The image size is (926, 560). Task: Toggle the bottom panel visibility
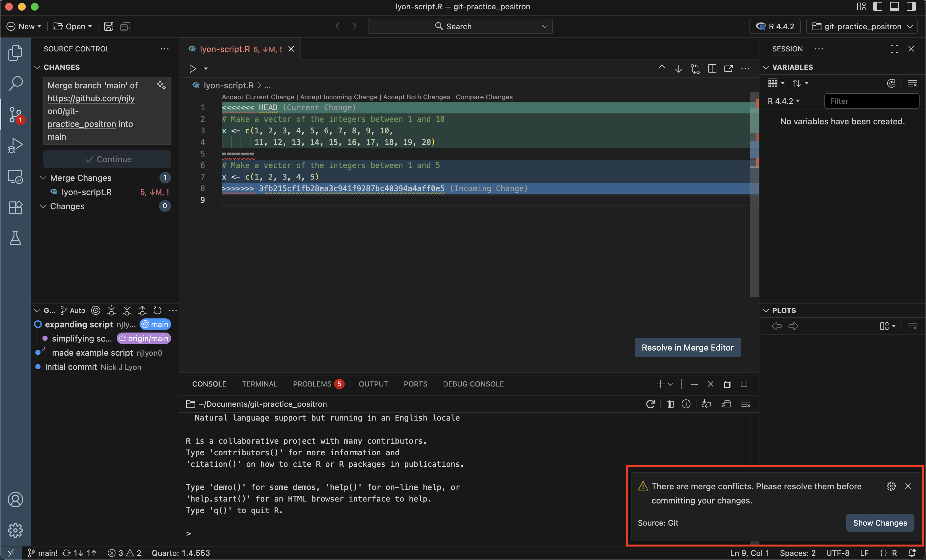pyautogui.click(x=894, y=6)
